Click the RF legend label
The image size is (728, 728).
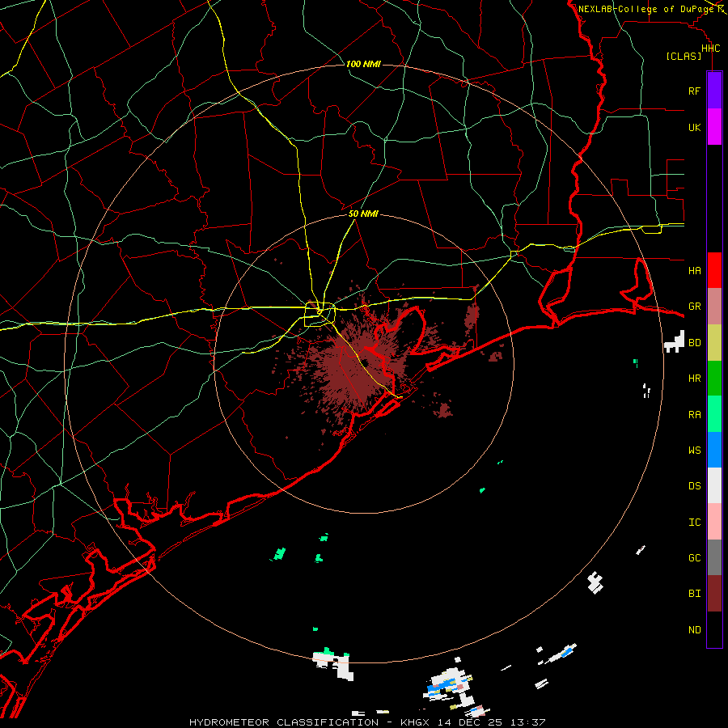[694, 91]
